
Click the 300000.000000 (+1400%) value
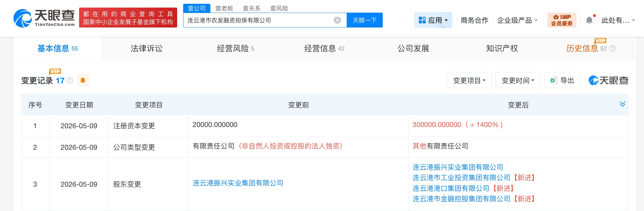457,124
